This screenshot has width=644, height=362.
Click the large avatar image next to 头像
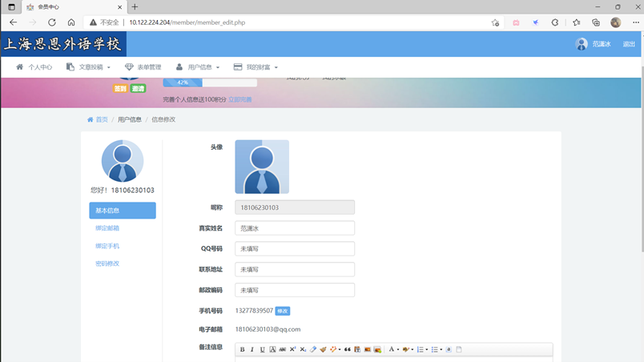262,167
